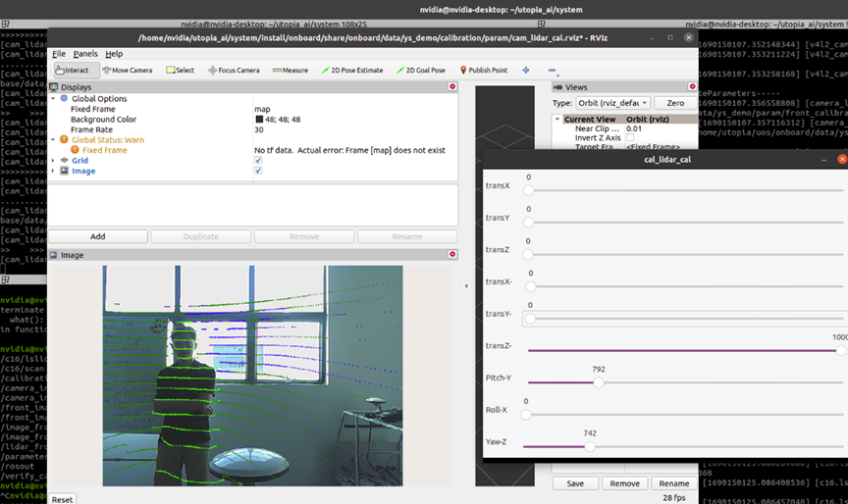Click the 28 fps status text

click(674, 497)
